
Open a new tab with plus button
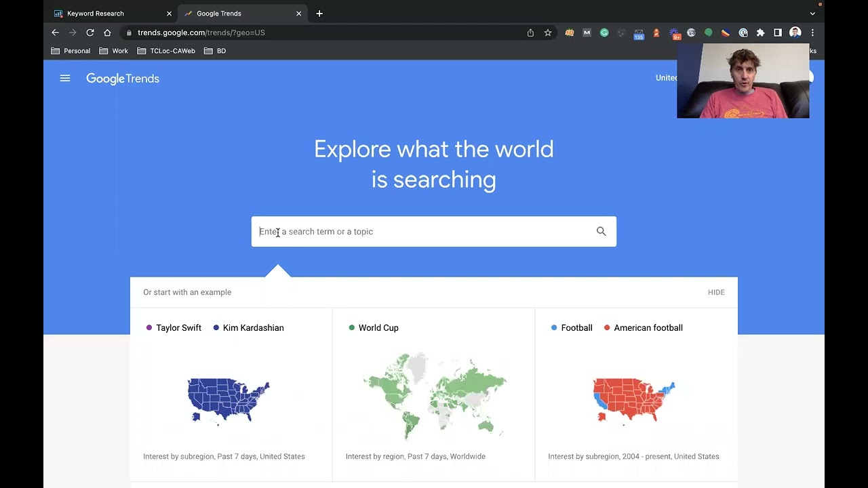point(319,14)
